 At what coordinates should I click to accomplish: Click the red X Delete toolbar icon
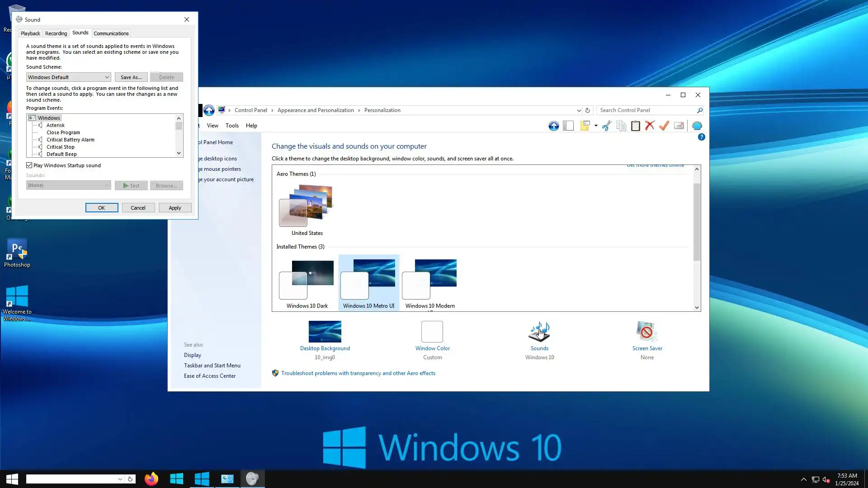(650, 126)
